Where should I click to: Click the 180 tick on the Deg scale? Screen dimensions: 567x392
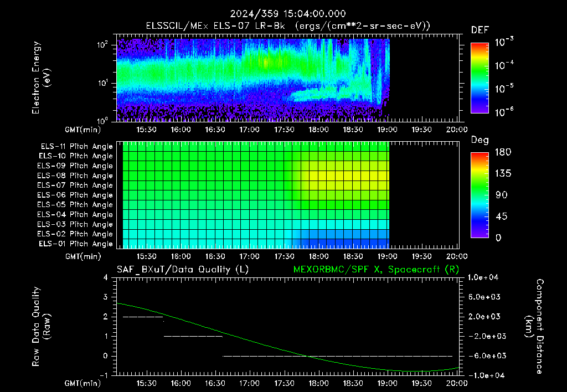(503, 152)
